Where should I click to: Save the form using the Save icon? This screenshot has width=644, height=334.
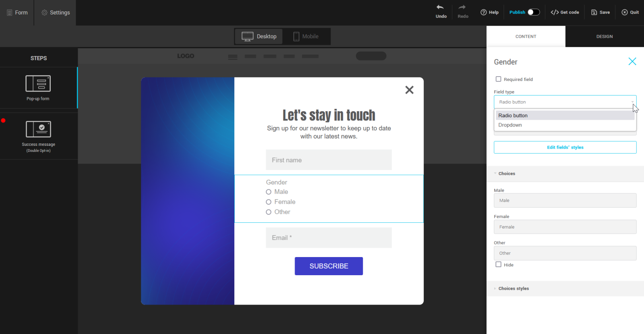(594, 12)
